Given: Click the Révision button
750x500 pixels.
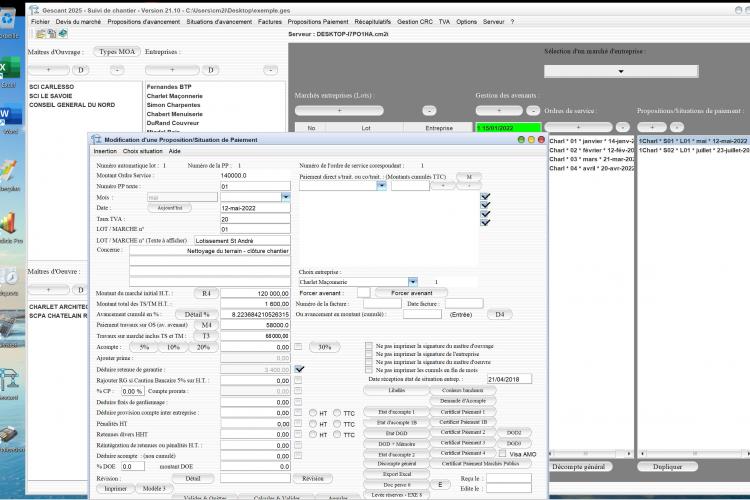Looking at the screenshot, I should [312, 478].
